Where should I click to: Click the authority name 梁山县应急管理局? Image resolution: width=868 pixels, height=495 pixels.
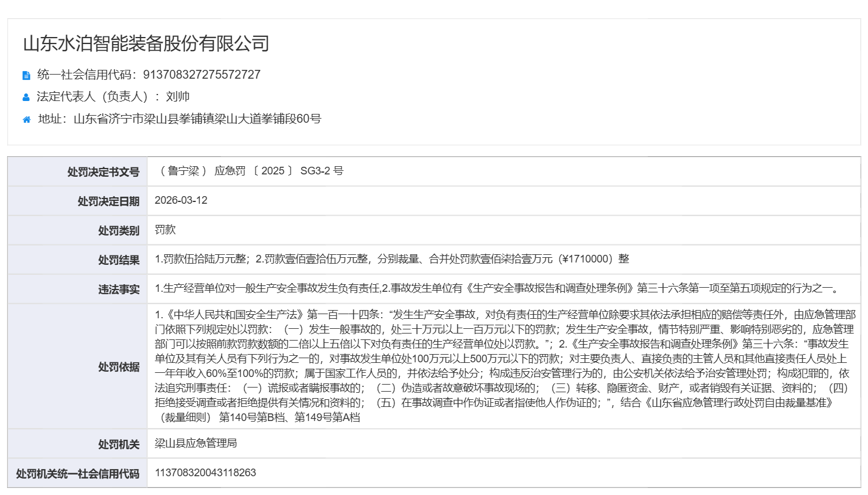coord(196,443)
